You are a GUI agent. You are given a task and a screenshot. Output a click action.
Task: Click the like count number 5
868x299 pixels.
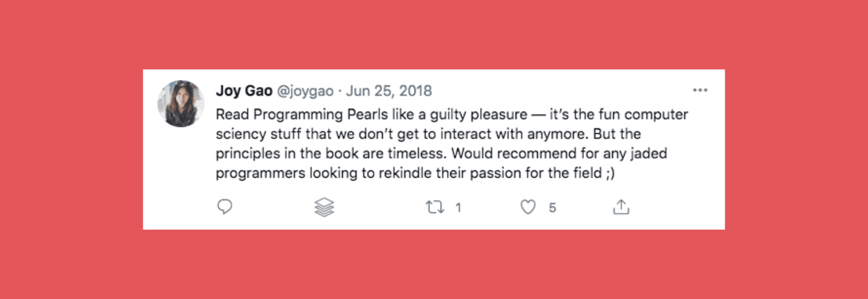tap(552, 208)
